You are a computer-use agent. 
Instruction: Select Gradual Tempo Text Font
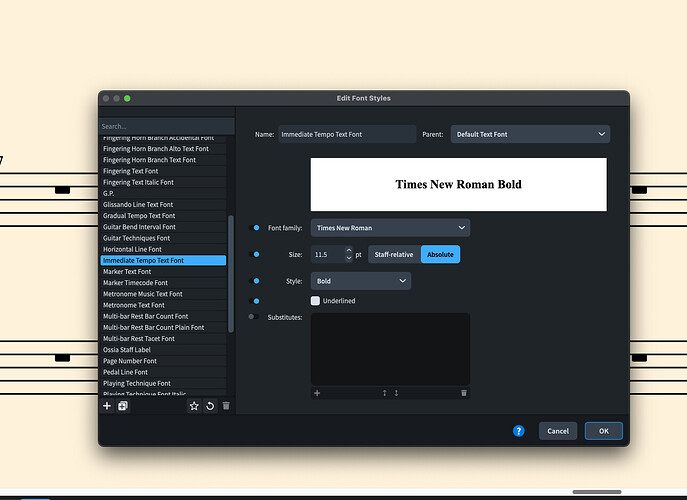click(163, 216)
